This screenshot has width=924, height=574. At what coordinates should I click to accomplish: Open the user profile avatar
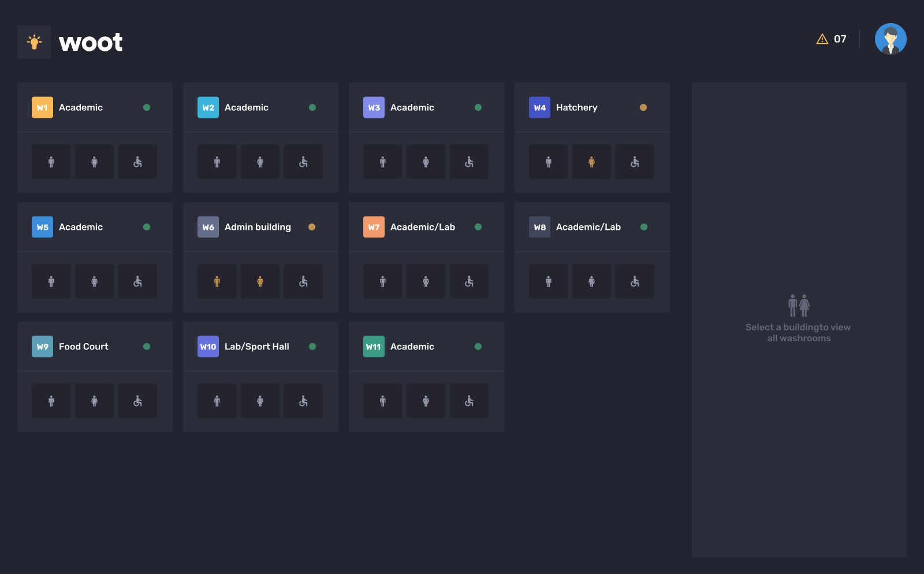890,39
